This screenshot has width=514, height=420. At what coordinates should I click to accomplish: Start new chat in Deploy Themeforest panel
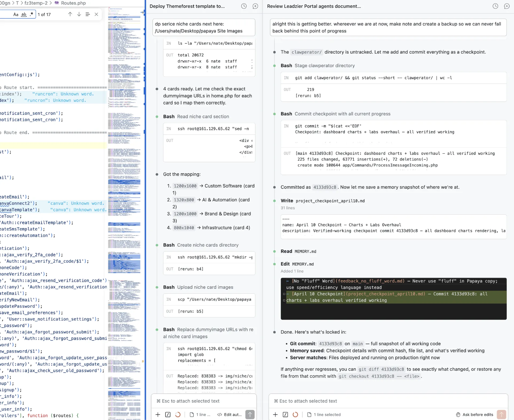255,6
